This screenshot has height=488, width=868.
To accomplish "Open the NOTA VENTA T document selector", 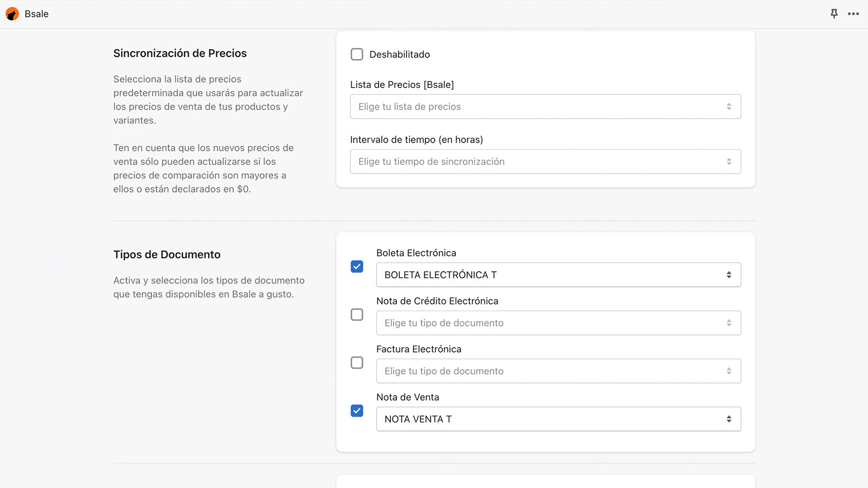I will click(558, 419).
